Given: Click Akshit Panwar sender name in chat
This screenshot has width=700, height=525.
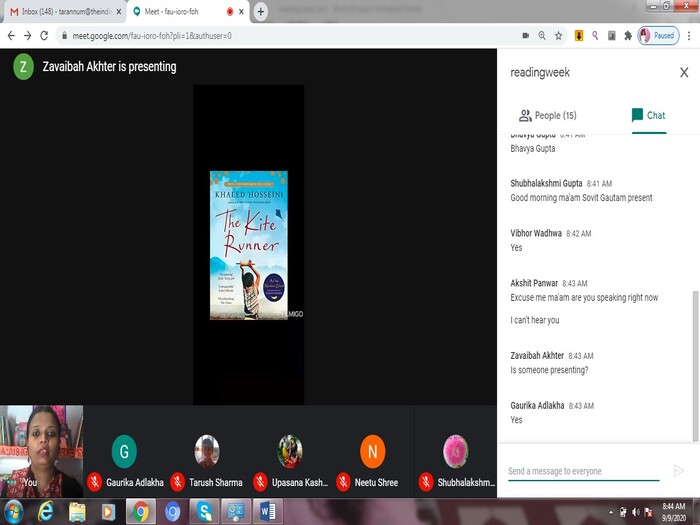Looking at the screenshot, I should (x=534, y=283).
